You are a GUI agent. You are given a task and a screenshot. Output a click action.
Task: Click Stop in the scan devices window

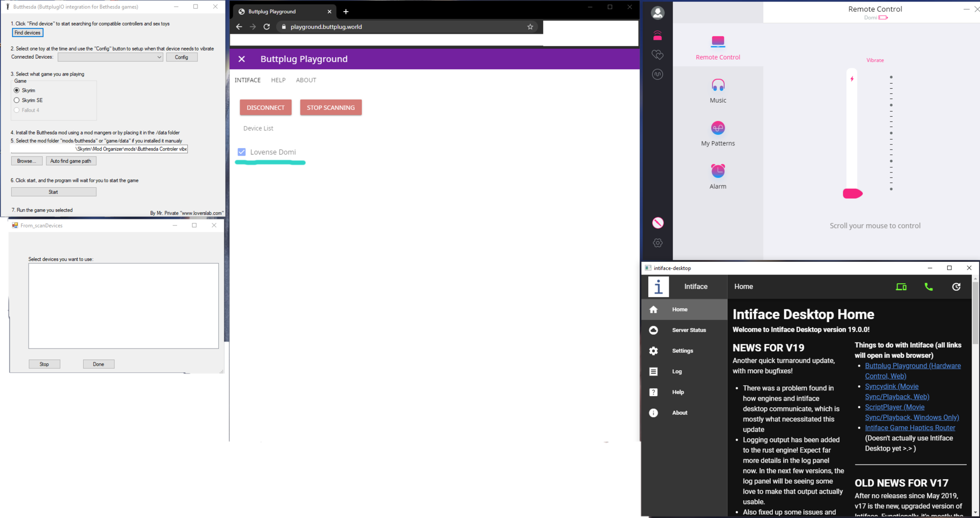(44, 364)
